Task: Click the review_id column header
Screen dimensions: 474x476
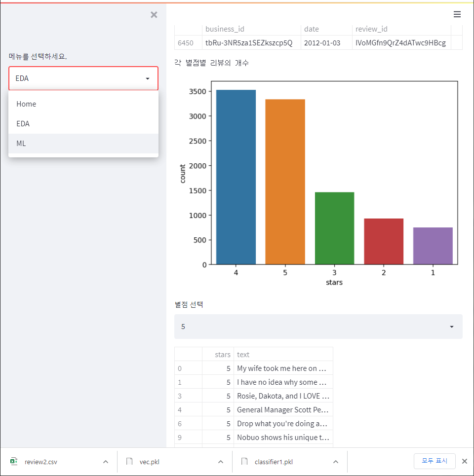Action: pyautogui.click(x=401, y=29)
